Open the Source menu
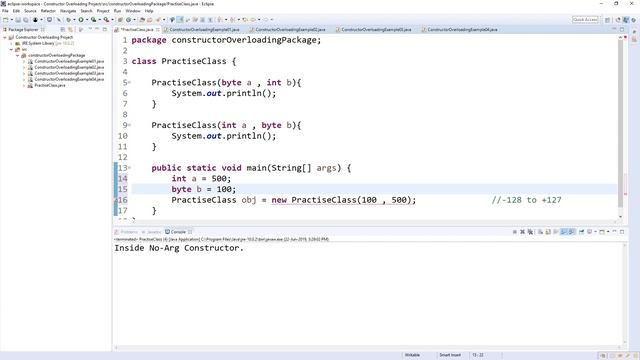640x360 pixels. (x=30, y=11)
